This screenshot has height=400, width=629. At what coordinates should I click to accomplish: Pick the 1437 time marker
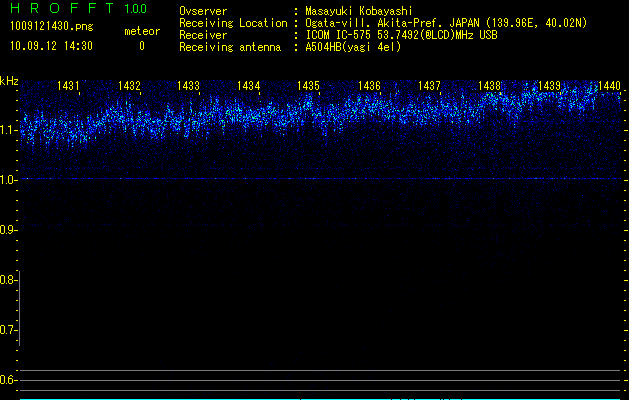click(429, 87)
